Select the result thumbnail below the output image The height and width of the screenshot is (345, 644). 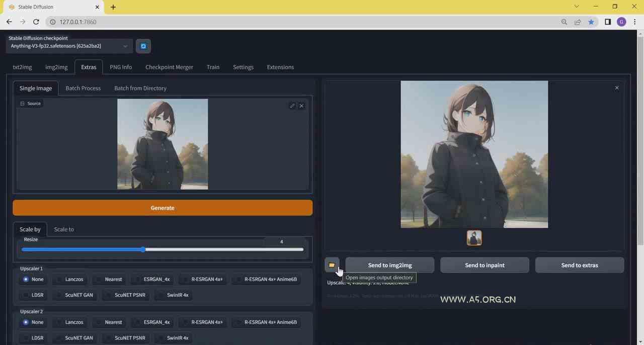473,237
